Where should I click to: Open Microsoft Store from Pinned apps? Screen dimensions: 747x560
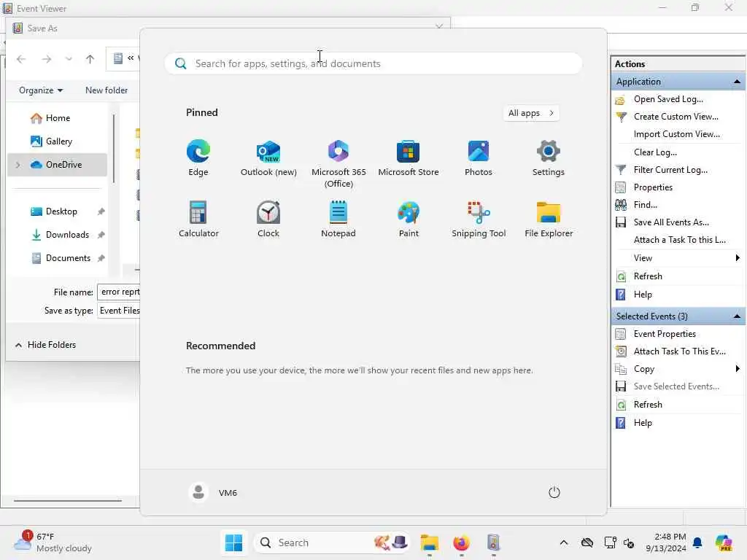(x=409, y=158)
